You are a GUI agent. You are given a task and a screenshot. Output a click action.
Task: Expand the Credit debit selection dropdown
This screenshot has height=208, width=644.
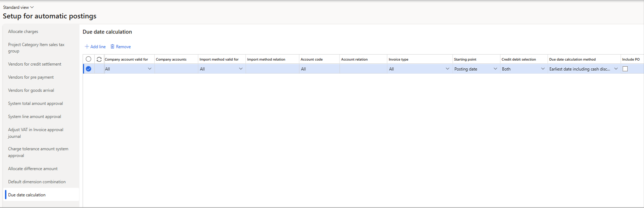point(543,69)
